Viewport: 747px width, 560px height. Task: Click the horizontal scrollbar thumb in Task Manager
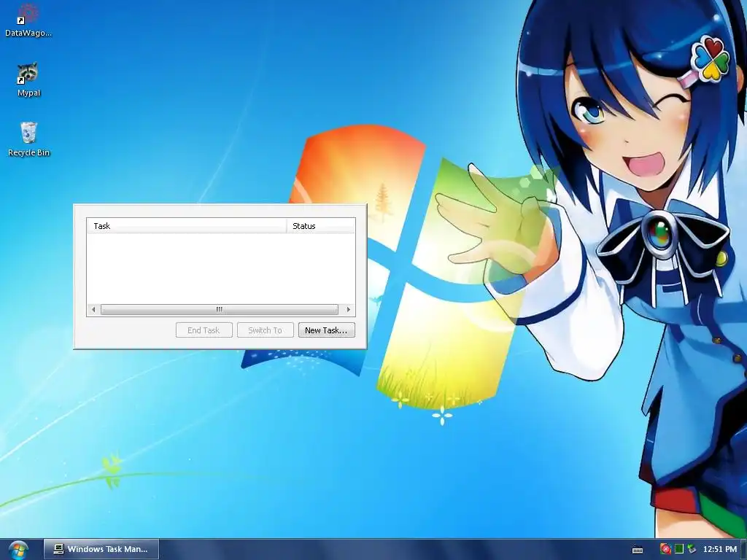click(219, 309)
